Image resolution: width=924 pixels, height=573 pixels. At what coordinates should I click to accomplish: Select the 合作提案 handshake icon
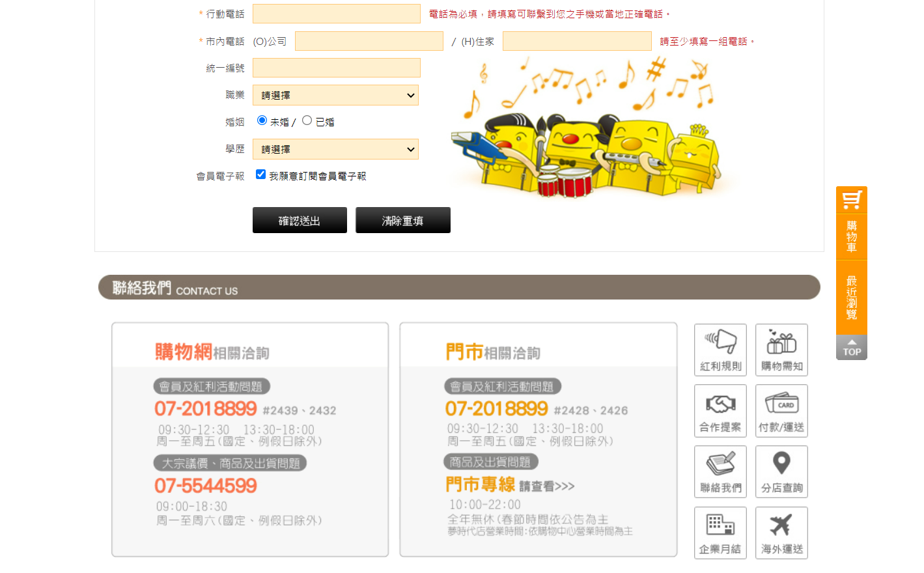720,410
